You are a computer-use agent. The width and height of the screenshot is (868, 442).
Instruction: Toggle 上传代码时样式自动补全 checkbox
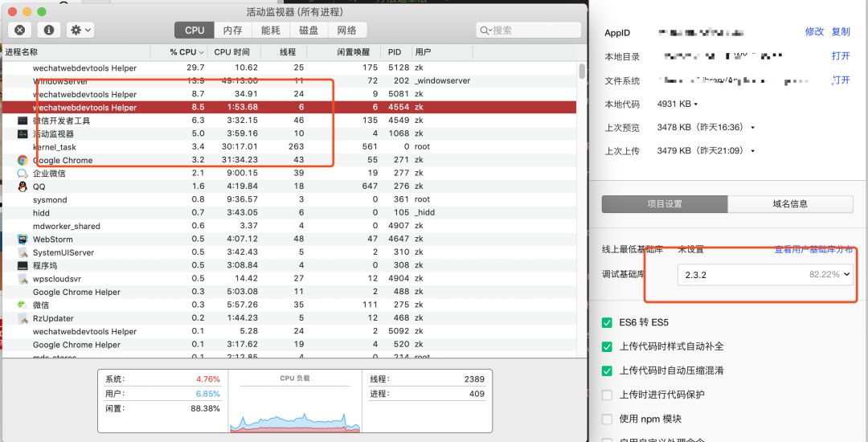(607, 347)
